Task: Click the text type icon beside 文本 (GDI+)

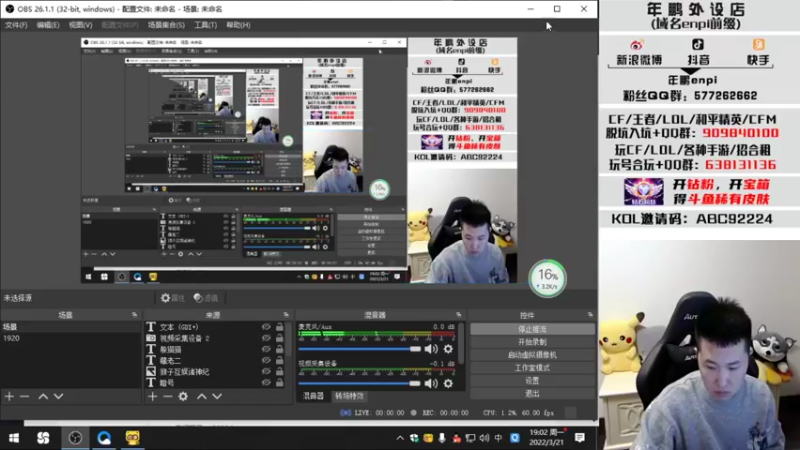Action: pyautogui.click(x=151, y=327)
